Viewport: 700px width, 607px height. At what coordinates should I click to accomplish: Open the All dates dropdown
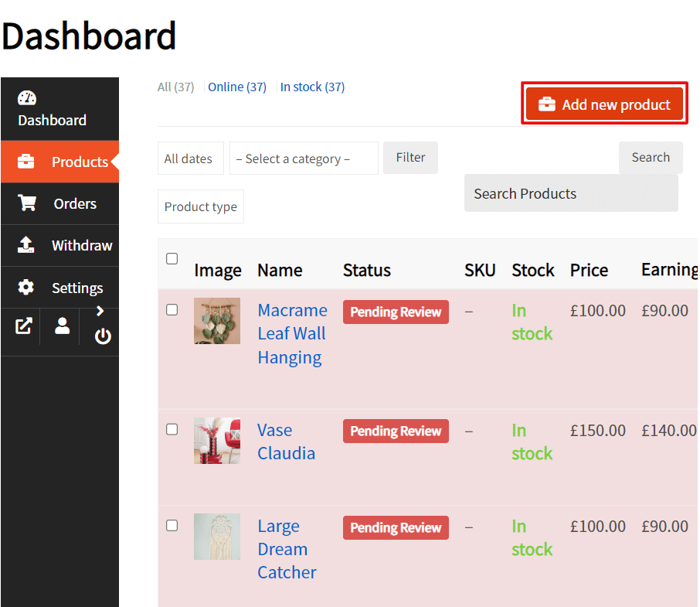(191, 158)
